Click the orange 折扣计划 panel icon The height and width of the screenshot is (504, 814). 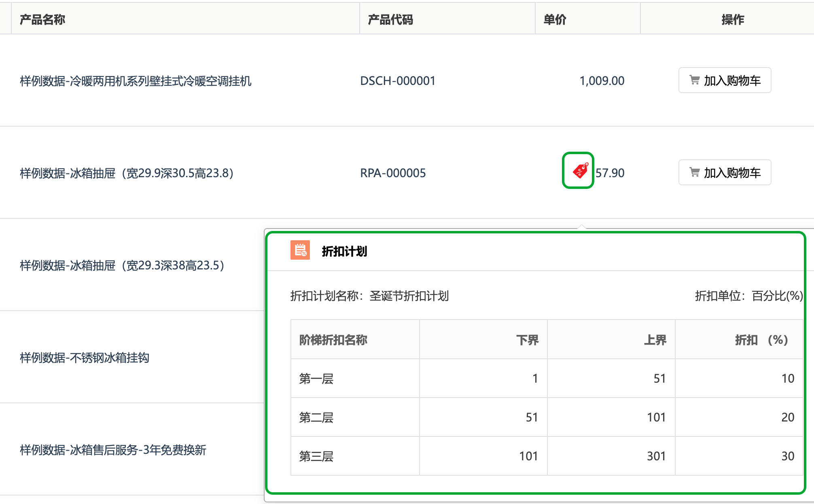(x=300, y=250)
